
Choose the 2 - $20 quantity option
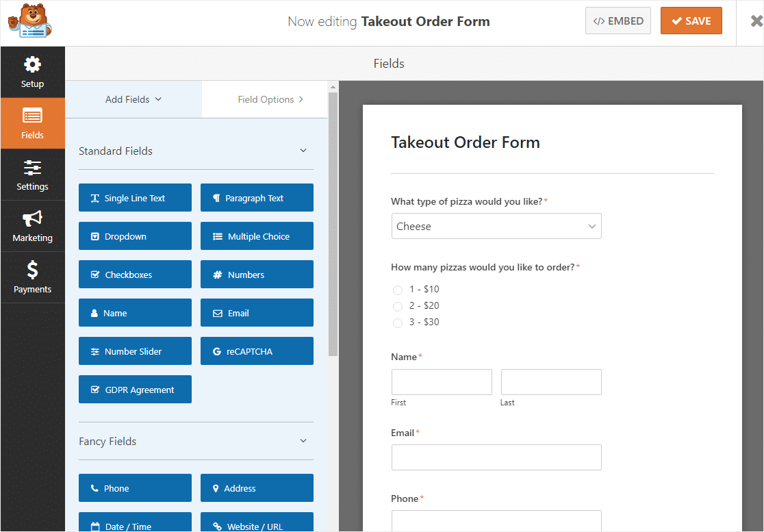click(x=398, y=306)
